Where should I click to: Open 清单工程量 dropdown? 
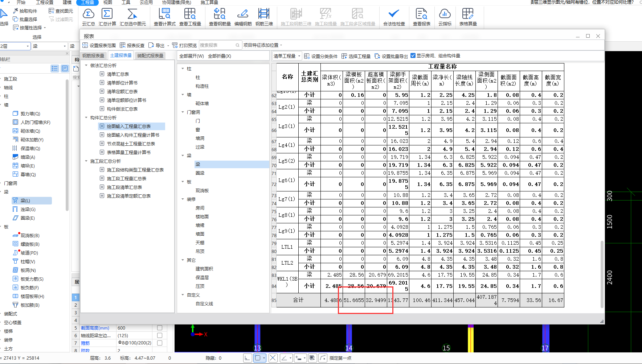point(287,56)
